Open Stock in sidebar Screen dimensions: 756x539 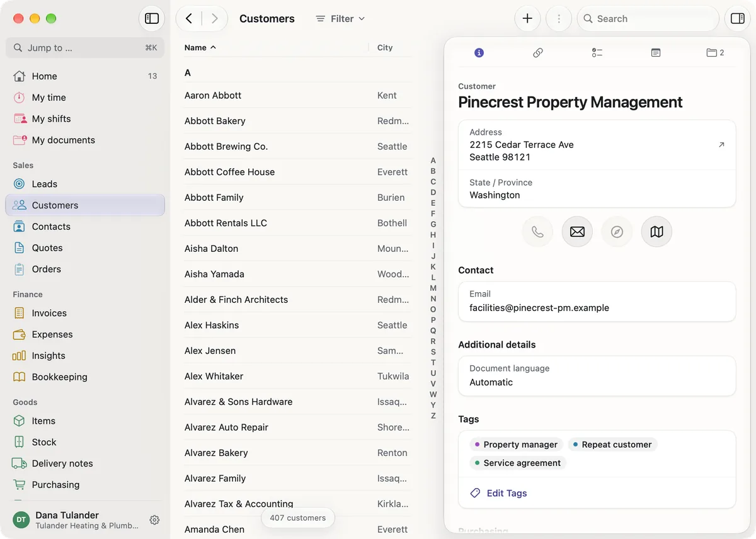(x=85, y=442)
